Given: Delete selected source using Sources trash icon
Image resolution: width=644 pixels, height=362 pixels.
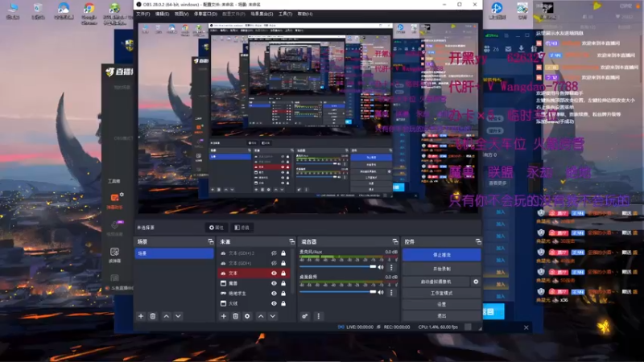Looking at the screenshot, I should pyautogui.click(x=235, y=316).
